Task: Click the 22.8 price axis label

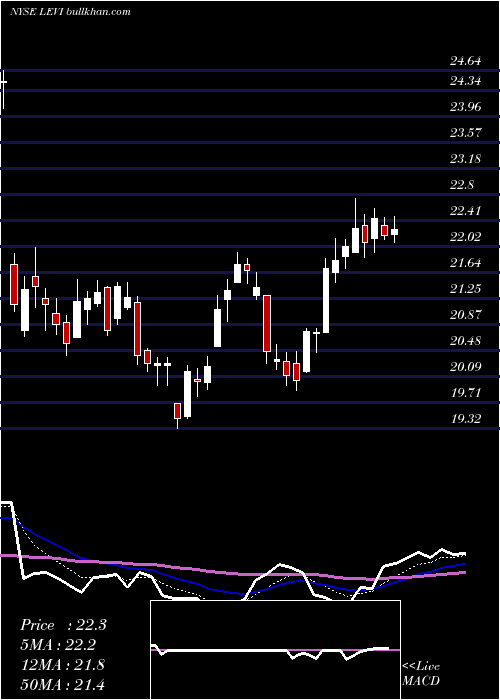Action: click(x=462, y=185)
